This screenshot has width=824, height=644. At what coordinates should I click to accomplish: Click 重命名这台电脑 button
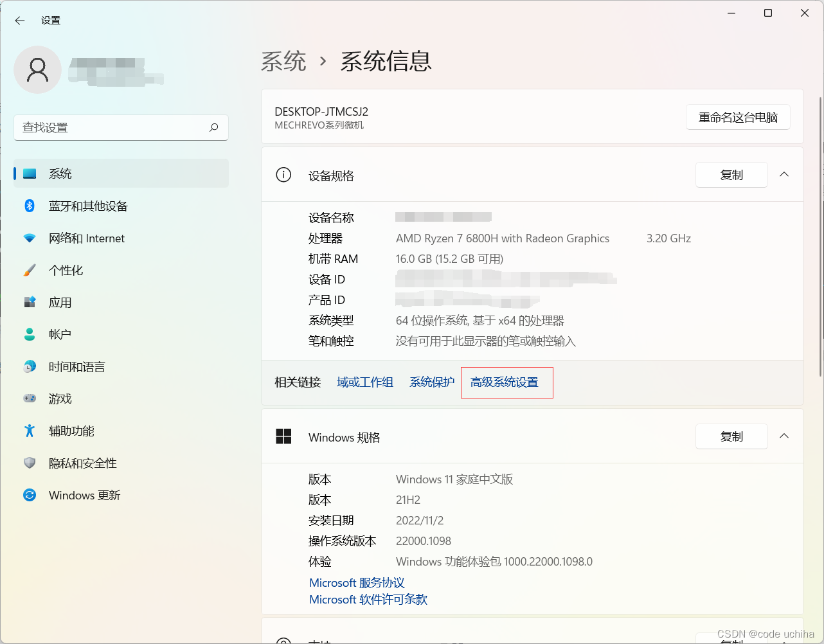[738, 117]
